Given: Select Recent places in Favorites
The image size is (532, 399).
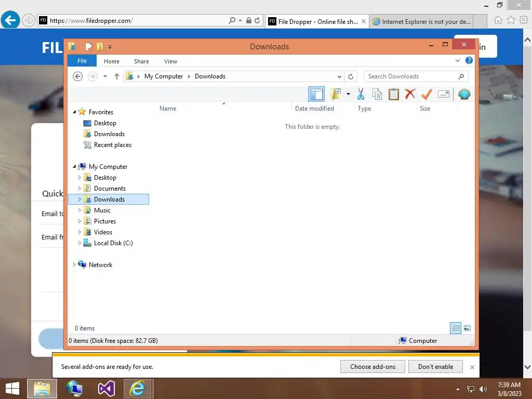Looking at the screenshot, I should 113,144.
